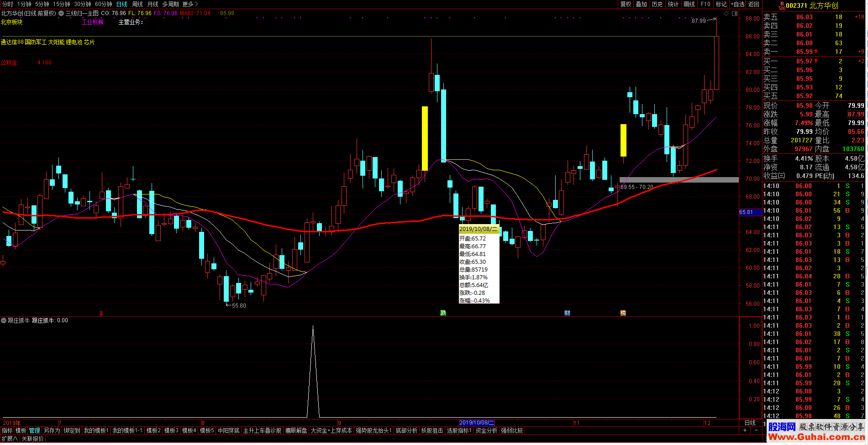
Task: Select the 主升上车叠诊股 template
Action: pyautogui.click(x=263, y=430)
